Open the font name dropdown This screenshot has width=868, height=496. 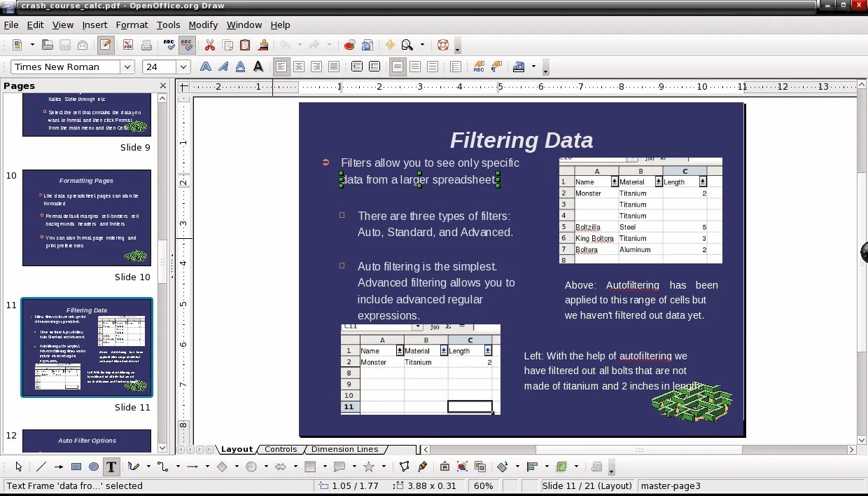pyautogui.click(x=127, y=67)
